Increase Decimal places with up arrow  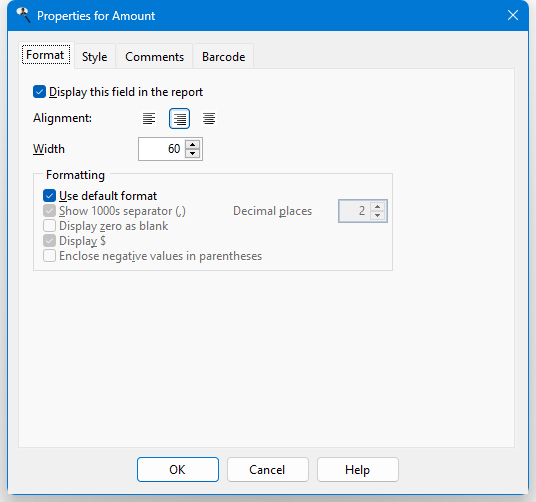point(377,207)
